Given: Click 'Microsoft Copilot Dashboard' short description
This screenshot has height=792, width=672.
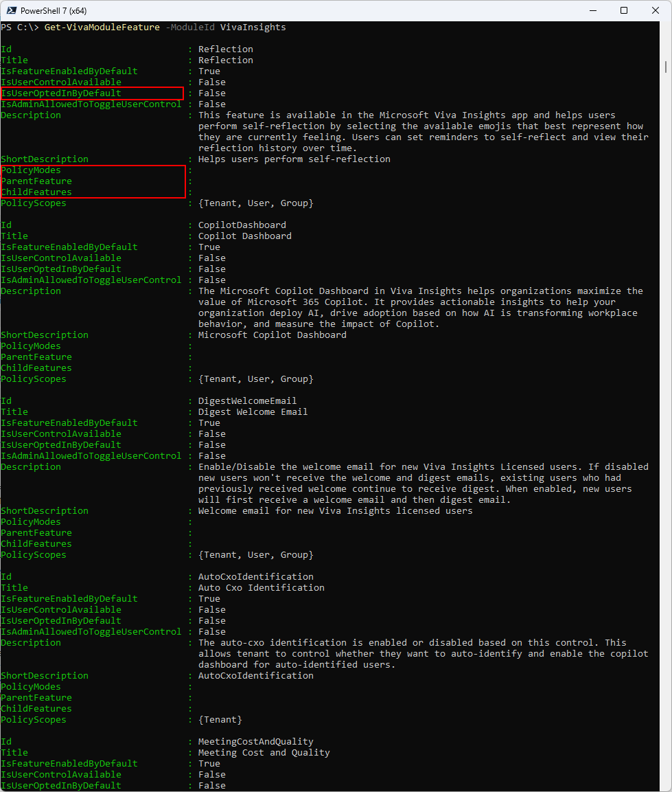Looking at the screenshot, I should point(272,335).
